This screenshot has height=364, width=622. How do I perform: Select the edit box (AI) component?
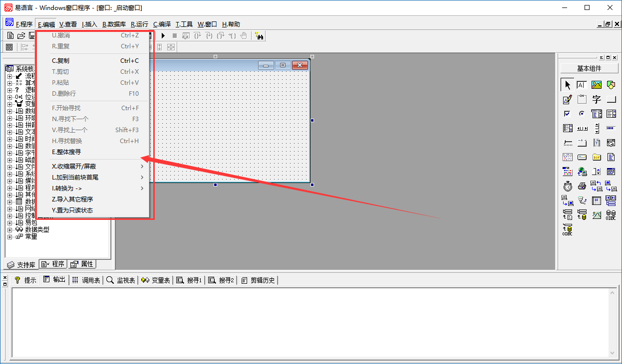click(x=582, y=85)
